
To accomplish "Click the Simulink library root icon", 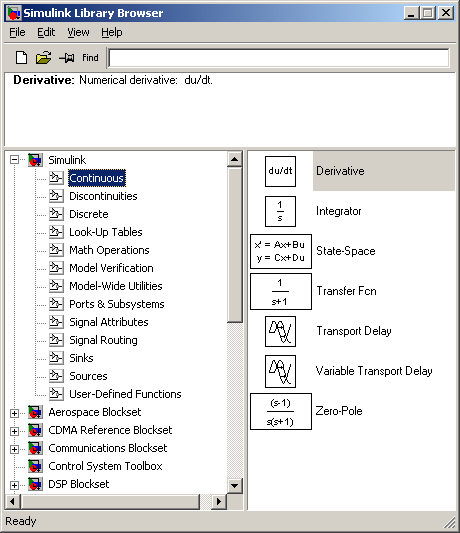I will [x=35, y=160].
